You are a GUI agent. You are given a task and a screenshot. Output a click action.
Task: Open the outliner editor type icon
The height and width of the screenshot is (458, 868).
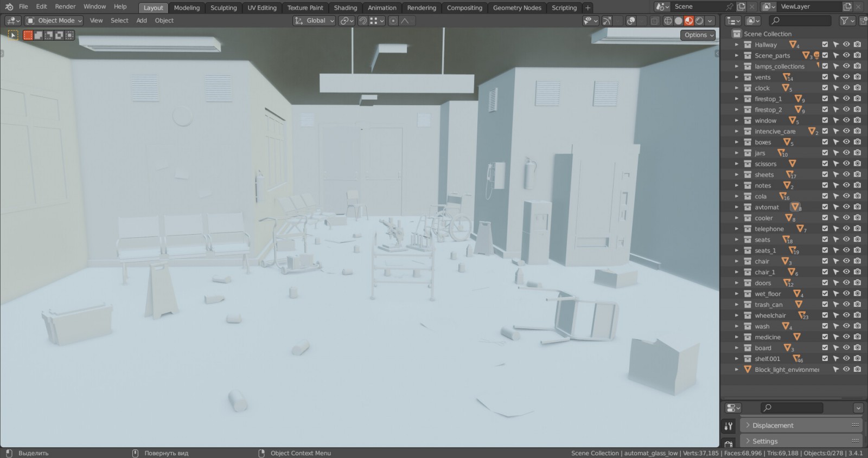733,21
